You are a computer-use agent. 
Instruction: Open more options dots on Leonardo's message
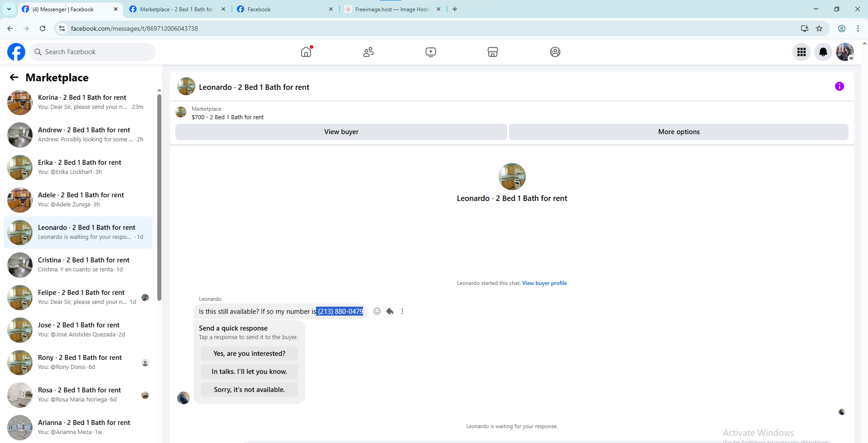click(x=402, y=311)
